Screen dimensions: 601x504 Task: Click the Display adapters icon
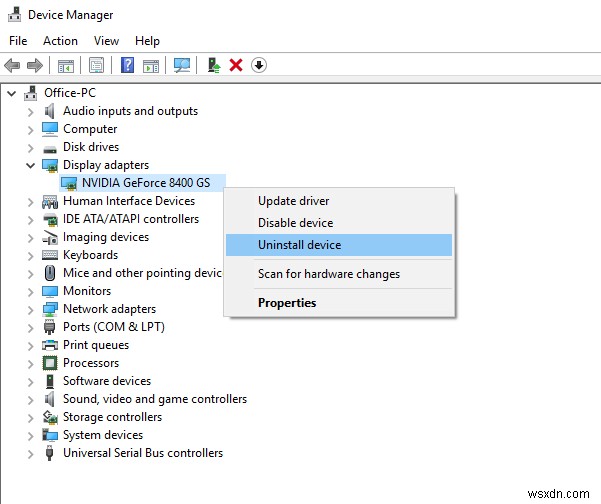(50, 165)
